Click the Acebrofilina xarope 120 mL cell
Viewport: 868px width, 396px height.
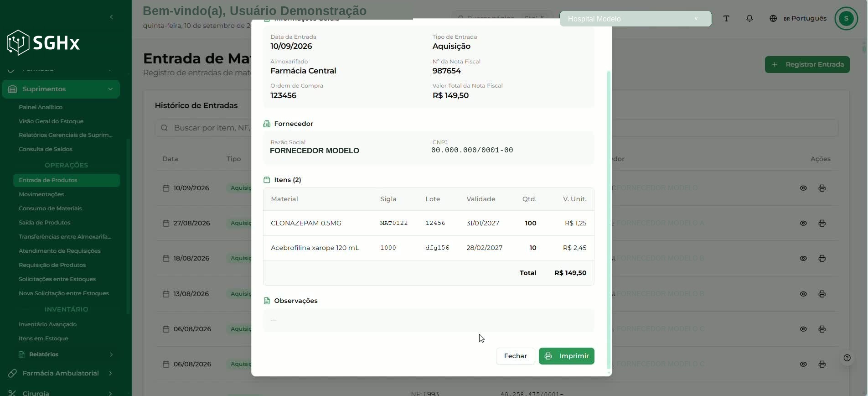pyautogui.click(x=315, y=248)
